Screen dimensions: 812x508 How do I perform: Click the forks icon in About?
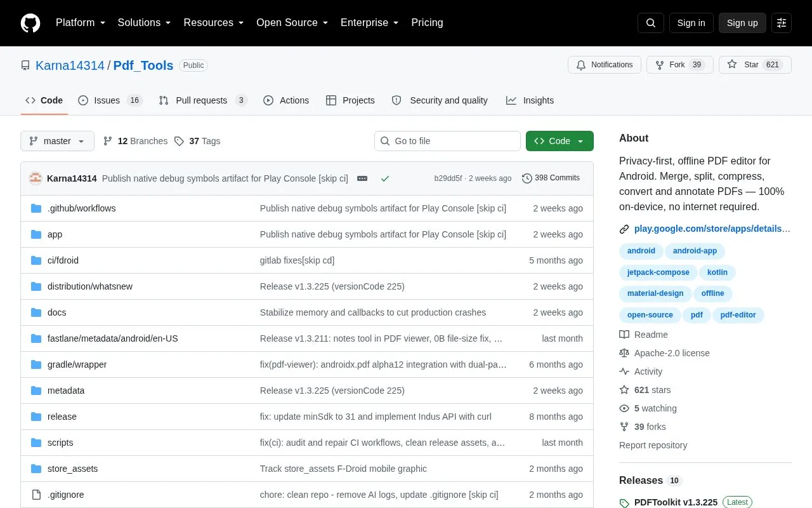tap(624, 427)
